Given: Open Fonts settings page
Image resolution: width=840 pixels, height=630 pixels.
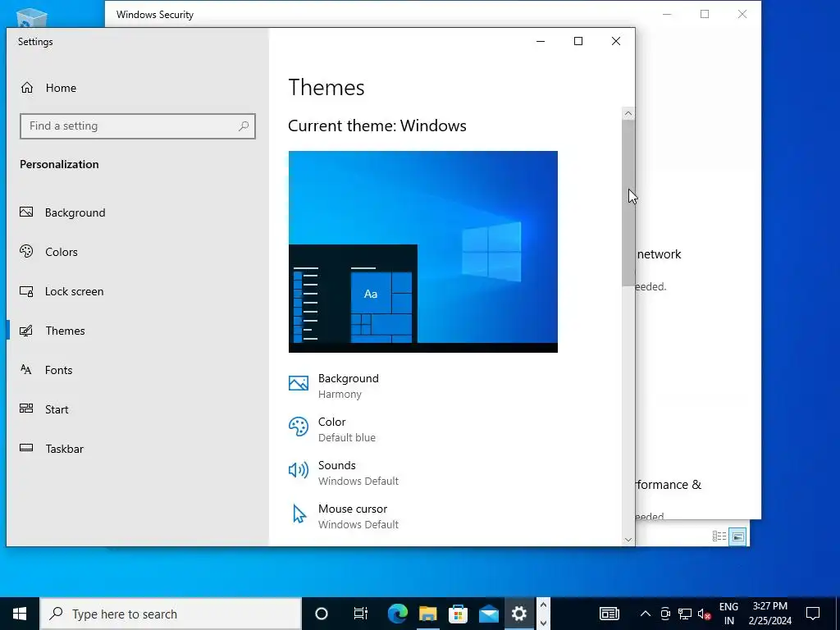Looking at the screenshot, I should click(x=46, y=370).
